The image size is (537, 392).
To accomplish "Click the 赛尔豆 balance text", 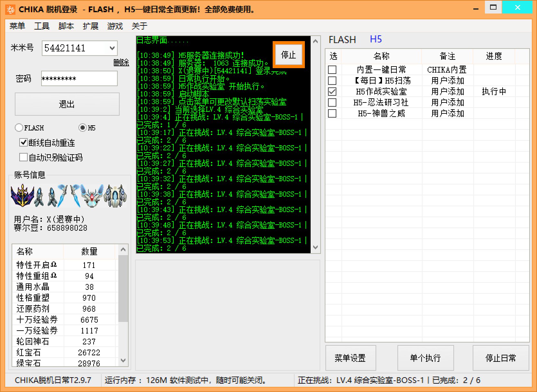I will click(50, 228).
